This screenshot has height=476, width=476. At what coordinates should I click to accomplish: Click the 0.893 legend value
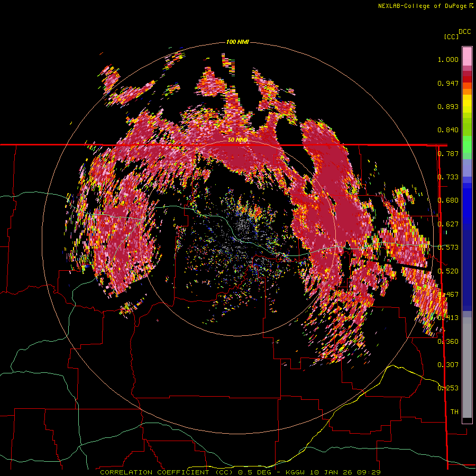(x=448, y=106)
